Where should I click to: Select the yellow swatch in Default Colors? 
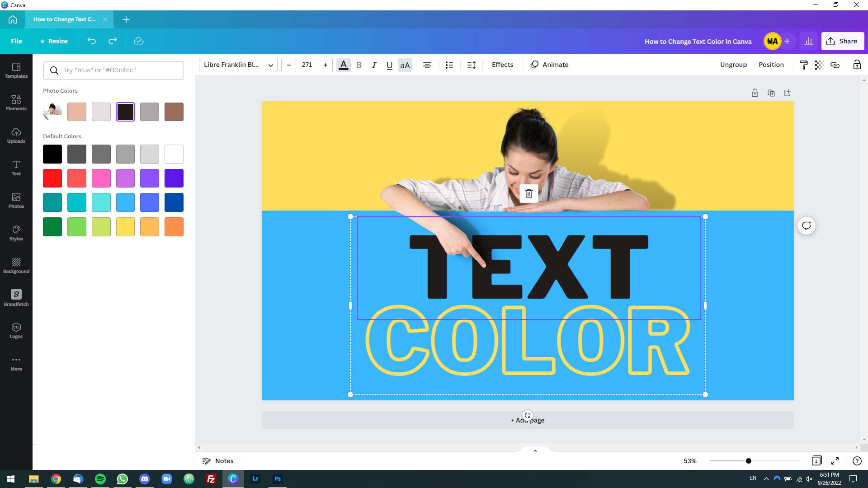(125, 226)
